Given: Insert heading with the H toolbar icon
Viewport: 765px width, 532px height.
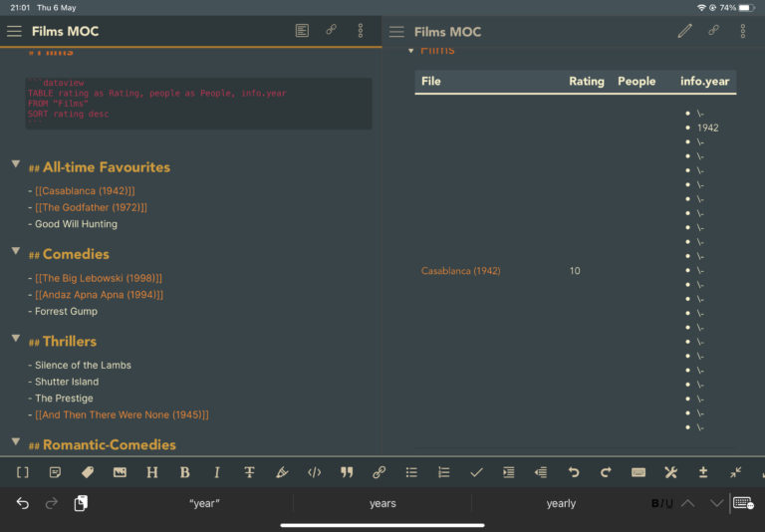Looking at the screenshot, I should 152,472.
